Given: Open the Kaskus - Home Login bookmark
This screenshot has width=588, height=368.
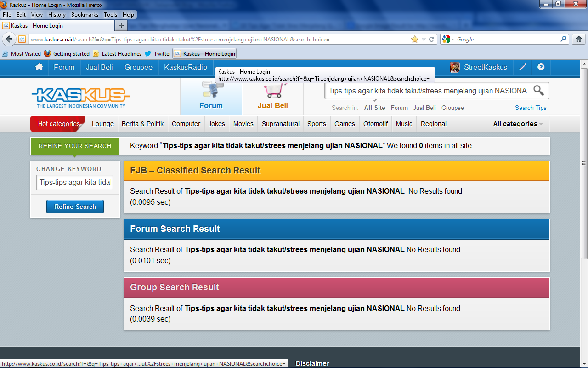Looking at the screenshot, I should (204, 53).
